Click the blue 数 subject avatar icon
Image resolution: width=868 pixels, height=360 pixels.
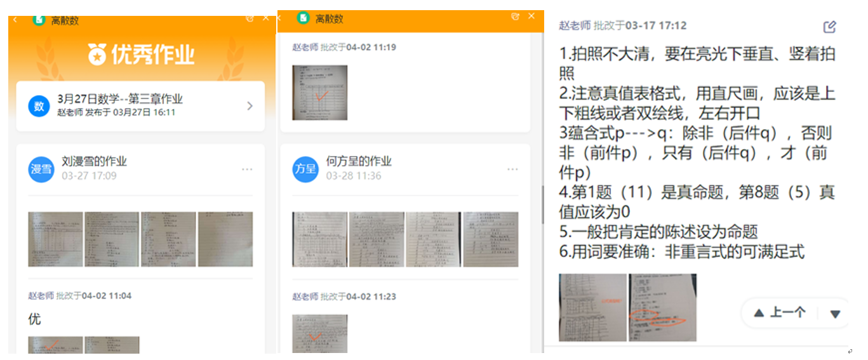39,106
